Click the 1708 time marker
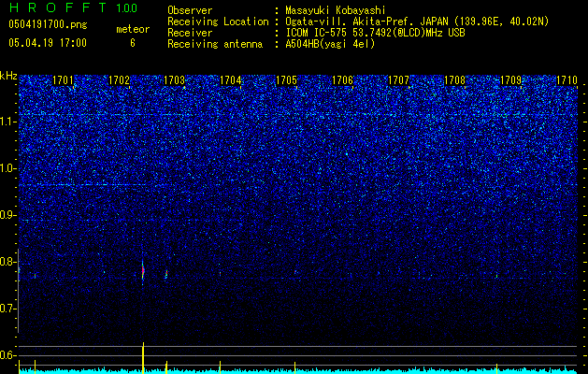Image resolution: width=588 pixels, height=374 pixels. (x=454, y=80)
